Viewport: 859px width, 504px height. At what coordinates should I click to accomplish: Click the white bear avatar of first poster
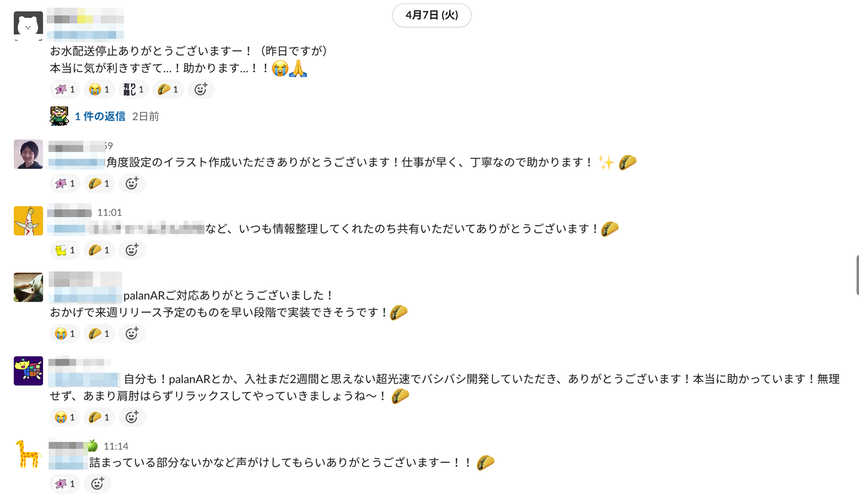coord(28,25)
